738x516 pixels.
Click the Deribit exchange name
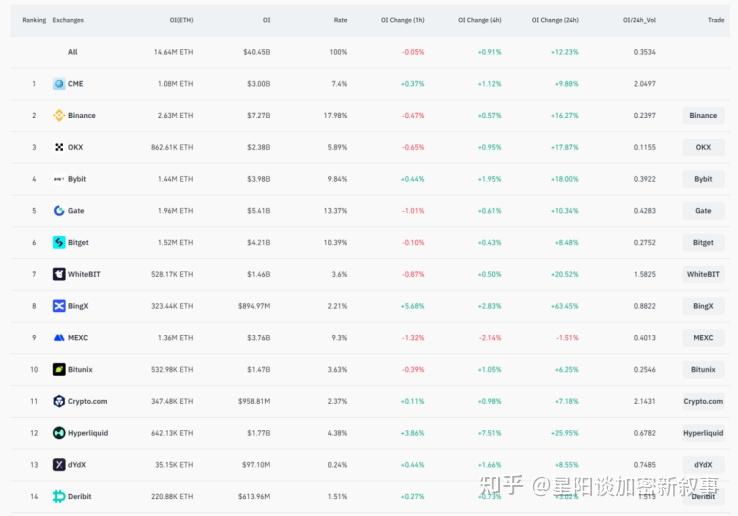(80, 496)
